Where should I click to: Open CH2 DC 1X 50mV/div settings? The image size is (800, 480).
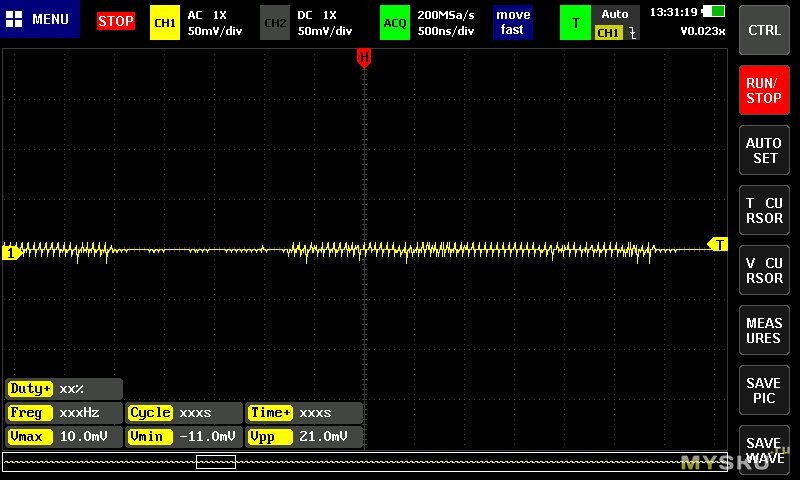pyautogui.click(x=324, y=23)
